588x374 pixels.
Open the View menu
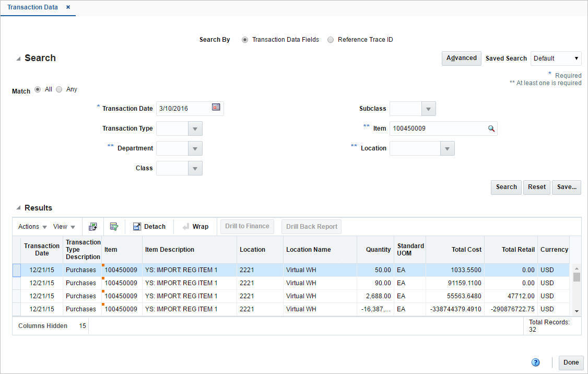click(63, 226)
